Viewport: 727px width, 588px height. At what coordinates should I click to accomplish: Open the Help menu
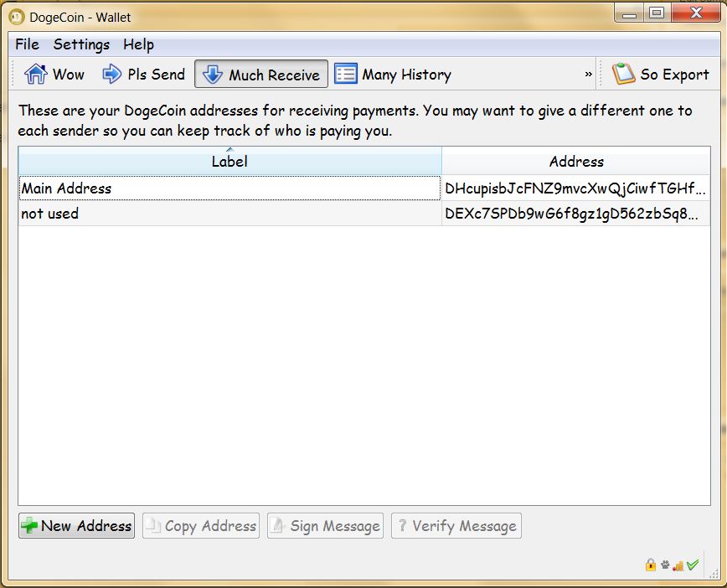coord(138,44)
